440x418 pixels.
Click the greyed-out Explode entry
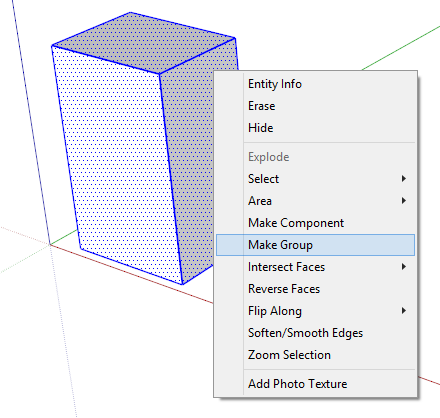(x=315, y=157)
